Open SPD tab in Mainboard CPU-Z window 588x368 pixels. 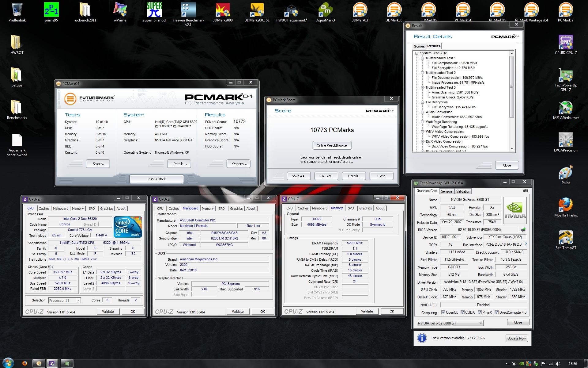(x=221, y=209)
